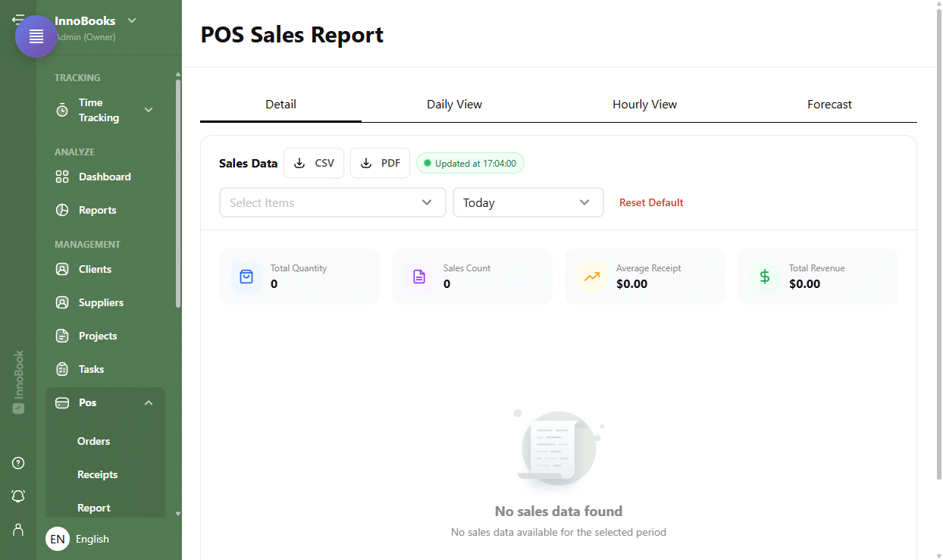Click the Updated at 17:04:00 badge
Viewport: 943px width, 560px height.
pos(470,163)
